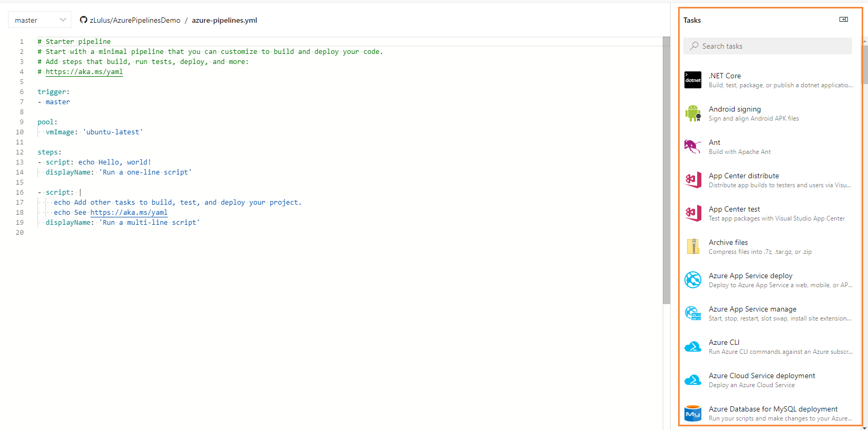Collapse the Tasks panel with the top-right icon
The image size is (868, 430).
pyautogui.click(x=844, y=20)
